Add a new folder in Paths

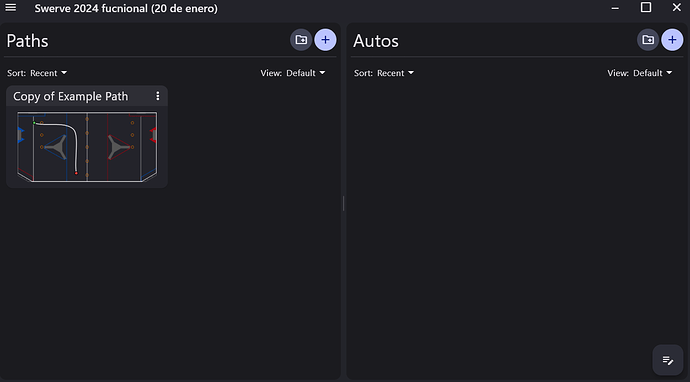pyautogui.click(x=301, y=40)
